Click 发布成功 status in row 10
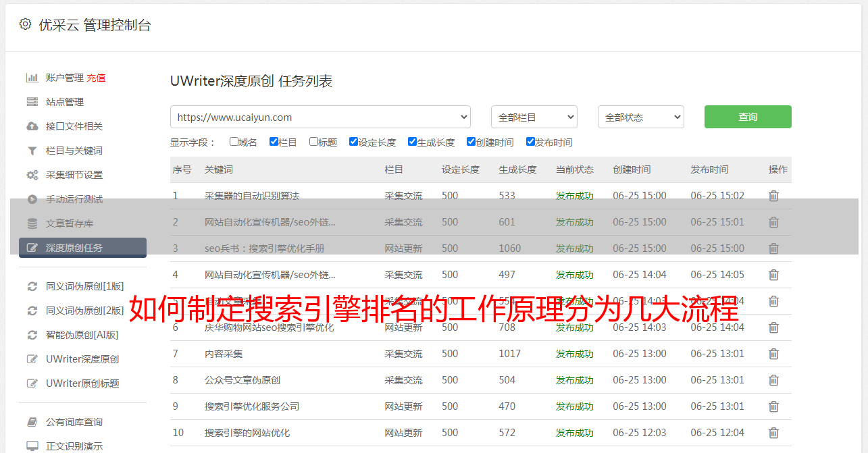Viewport: 868px width, 453px height. point(575,433)
